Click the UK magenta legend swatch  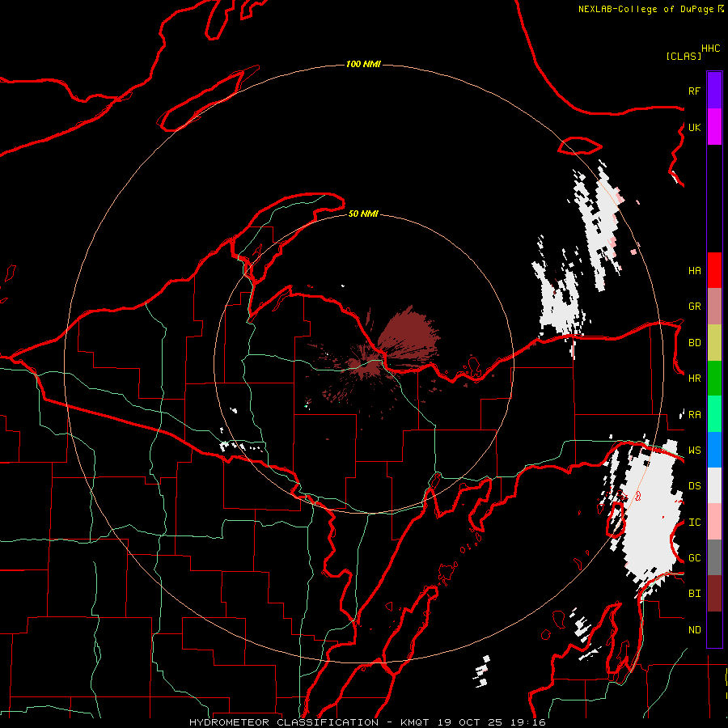(x=714, y=127)
